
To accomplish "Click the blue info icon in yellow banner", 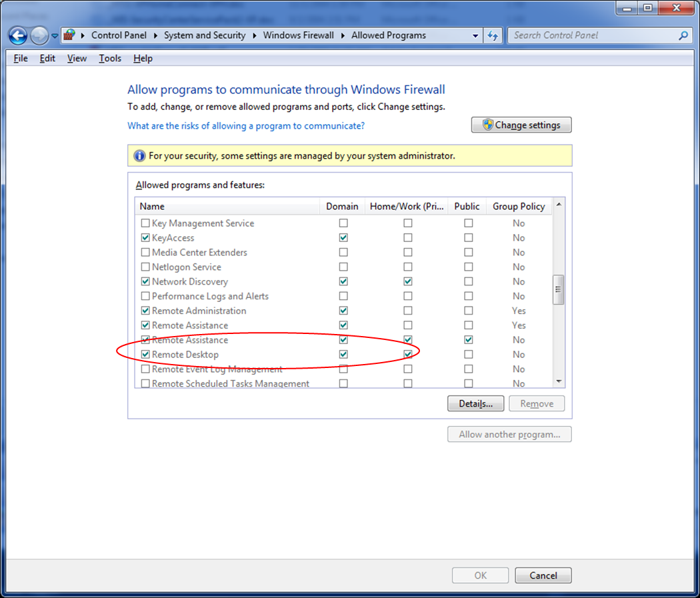I will click(139, 156).
